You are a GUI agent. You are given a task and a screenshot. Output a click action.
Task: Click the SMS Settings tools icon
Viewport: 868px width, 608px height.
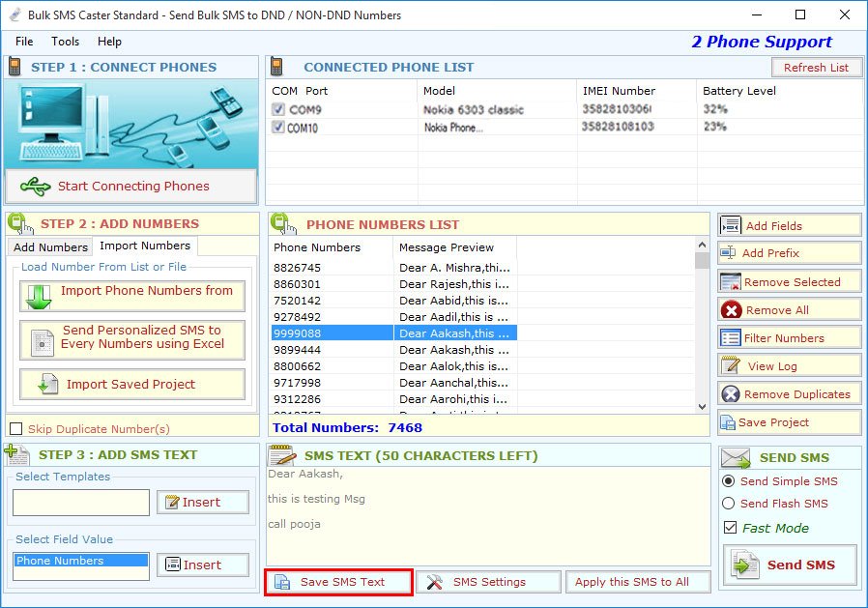[435, 582]
